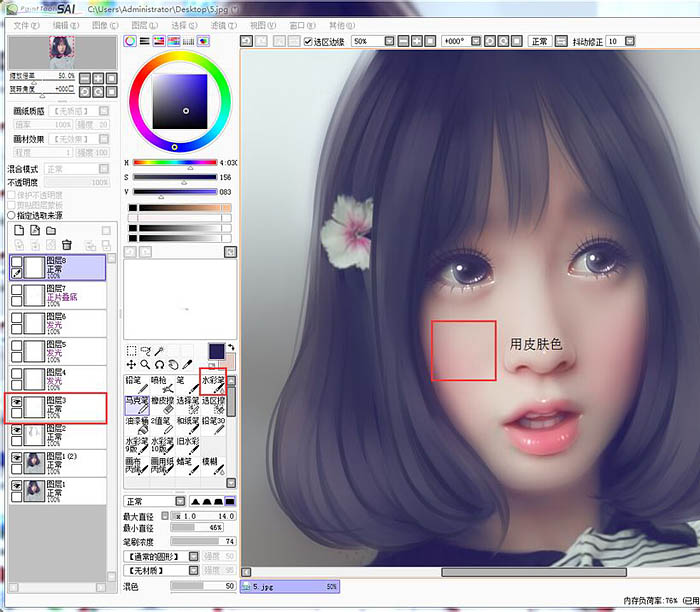
Task: Delete layer using the trash can icon
Action: tap(67, 244)
